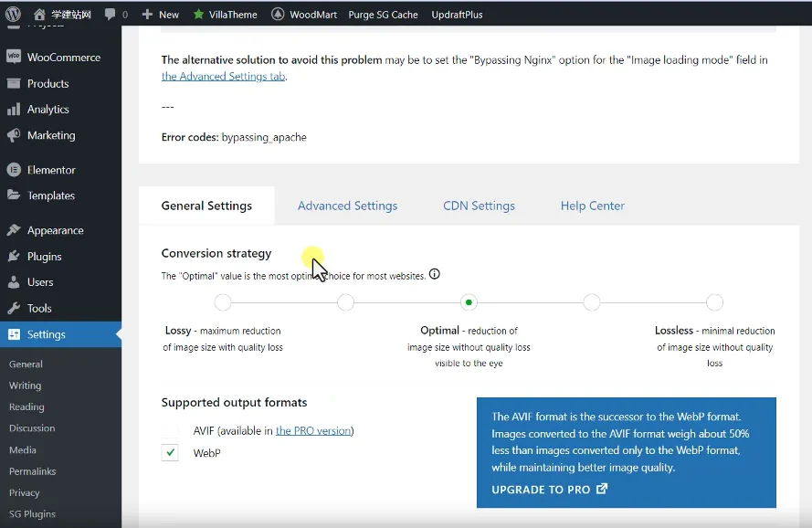
Task: Click the info icon beside Optimal description
Action: tap(435, 274)
